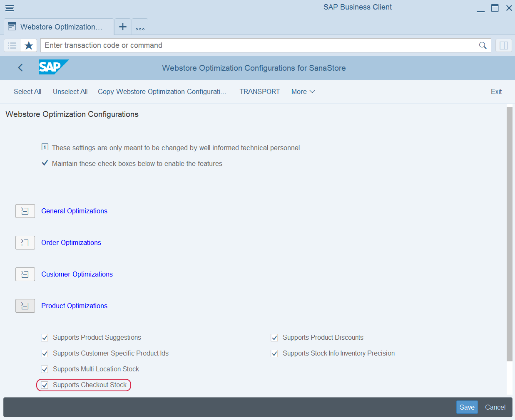Toggle Supports Customer Specific Product Ids checkbox
Image resolution: width=515 pixels, height=420 pixels.
pos(45,353)
